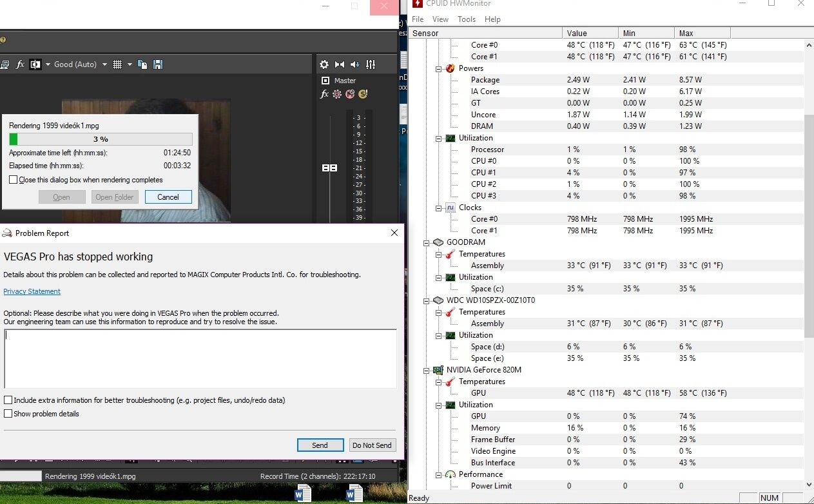
Task: Click the Powers lightning icon in HWMonitor
Action: point(451,68)
